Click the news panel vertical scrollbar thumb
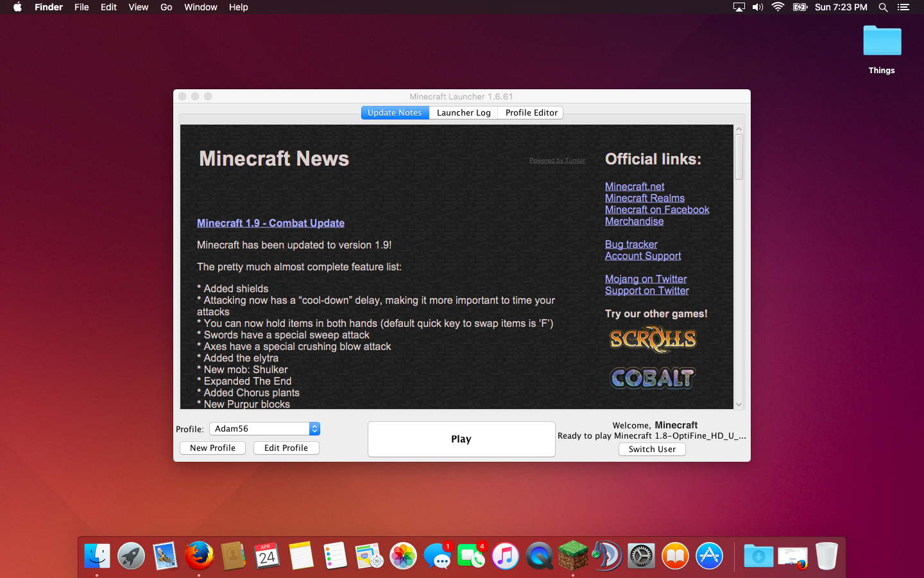Screen dimensions: 924x578 click(x=739, y=157)
